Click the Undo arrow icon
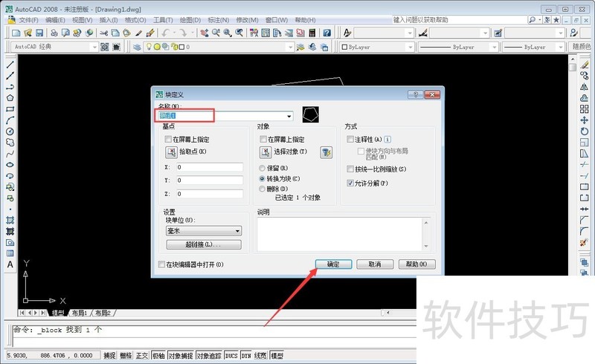 tap(165, 33)
